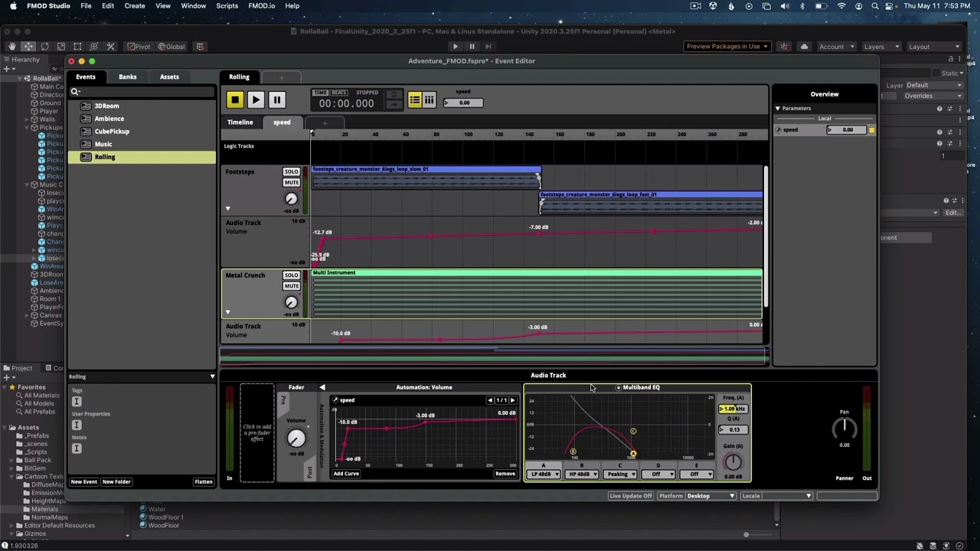Go to next automation curve arrow

pyautogui.click(x=513, y=400)
